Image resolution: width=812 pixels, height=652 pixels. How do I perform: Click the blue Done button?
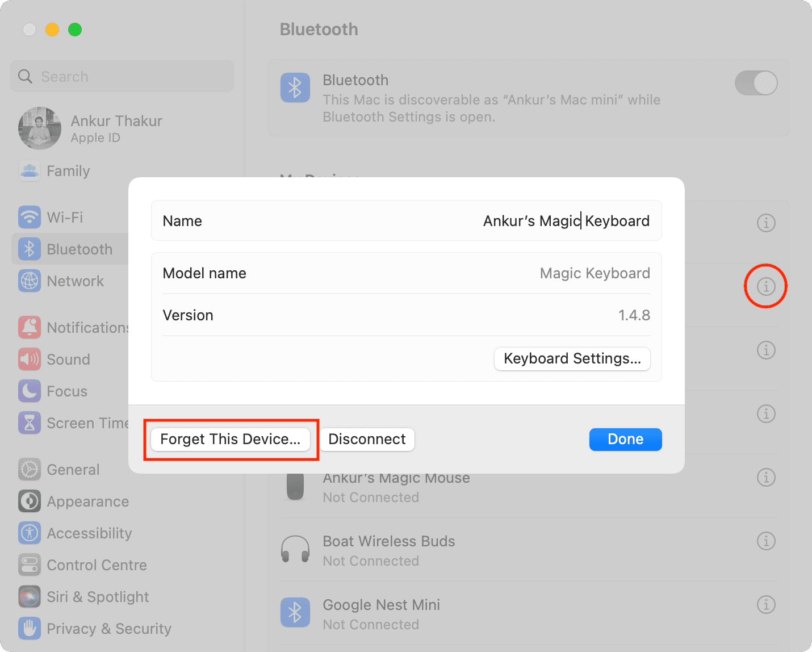point(625,440)
